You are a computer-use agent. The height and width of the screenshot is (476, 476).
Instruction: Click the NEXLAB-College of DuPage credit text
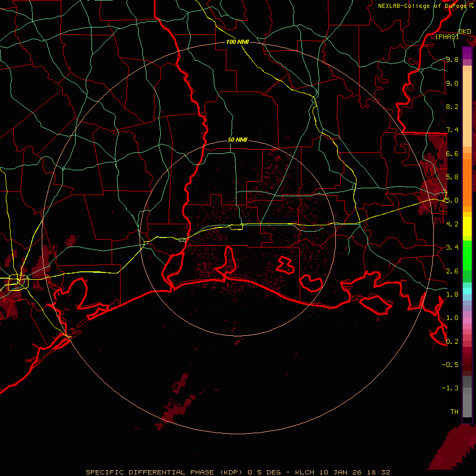coord(423,6)
